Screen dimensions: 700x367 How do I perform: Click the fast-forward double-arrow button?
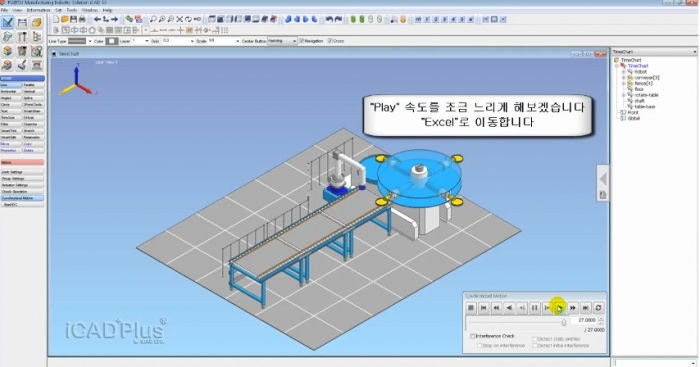coord(573,308)
